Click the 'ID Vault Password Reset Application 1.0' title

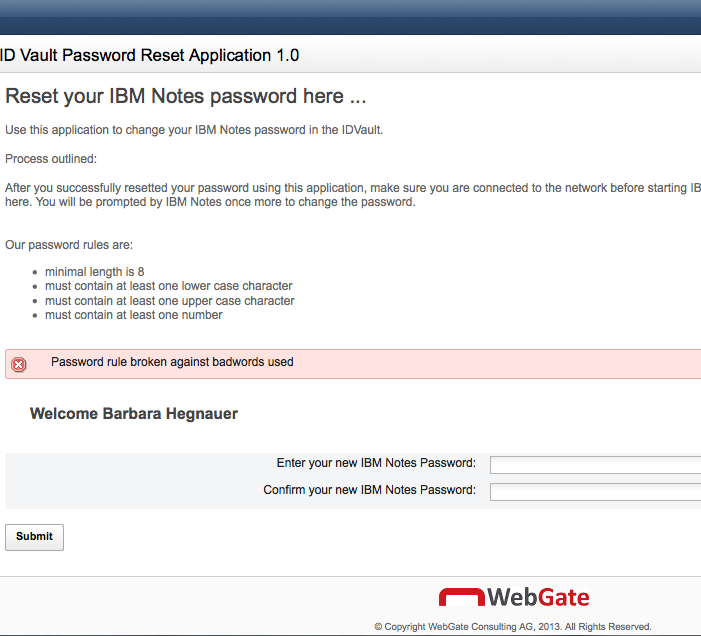tap(149, 55)
